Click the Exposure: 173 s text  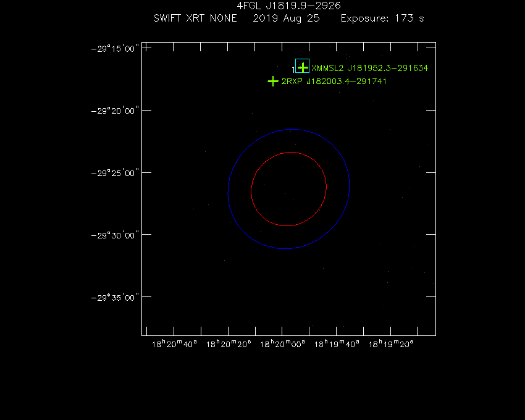tap(382, 19)
